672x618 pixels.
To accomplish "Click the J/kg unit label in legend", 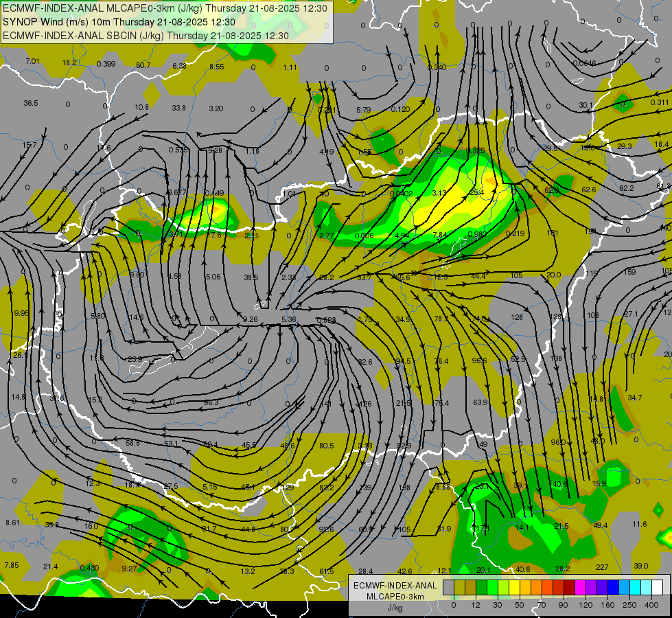I will point(395,608).
